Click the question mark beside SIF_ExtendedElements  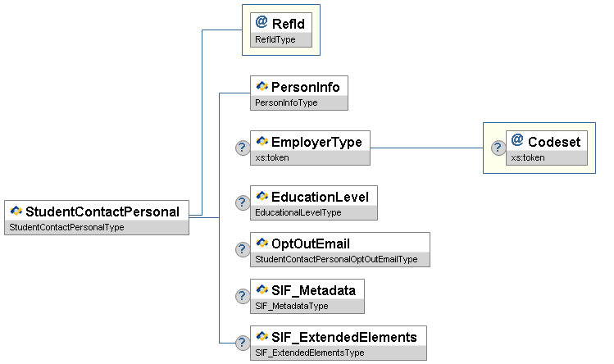tap(243, 344)
